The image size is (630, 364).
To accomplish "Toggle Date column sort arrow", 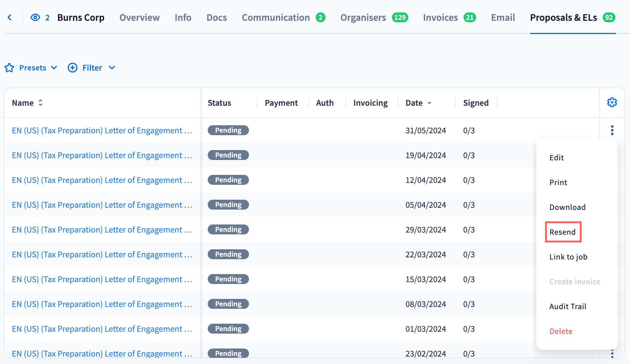I will [429, 103].
